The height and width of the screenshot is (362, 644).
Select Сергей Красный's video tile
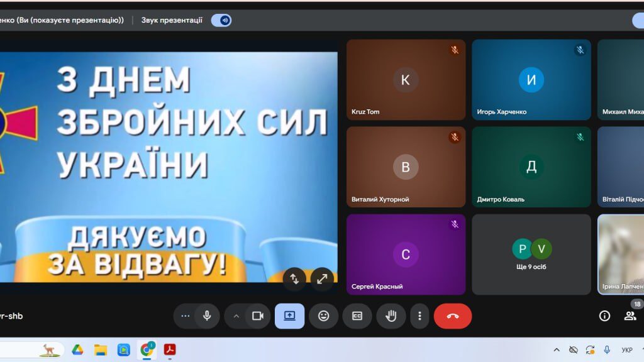click(x=406, y=254)
